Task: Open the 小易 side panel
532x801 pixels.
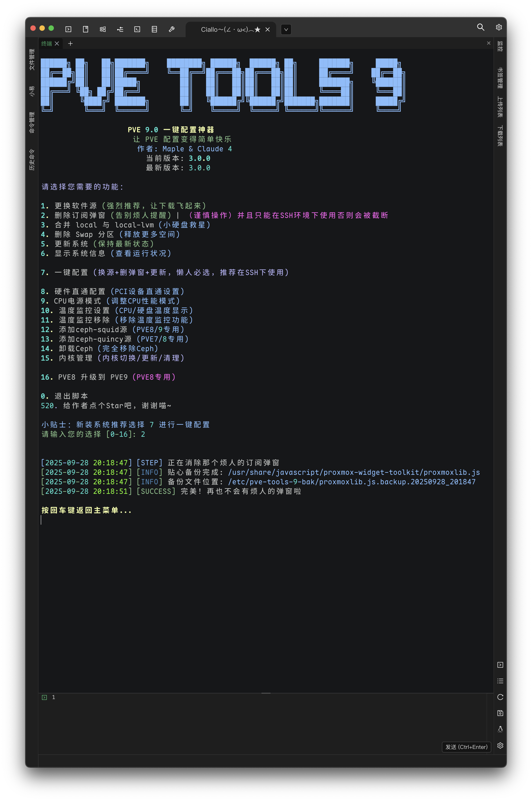Action: (32, 91)
